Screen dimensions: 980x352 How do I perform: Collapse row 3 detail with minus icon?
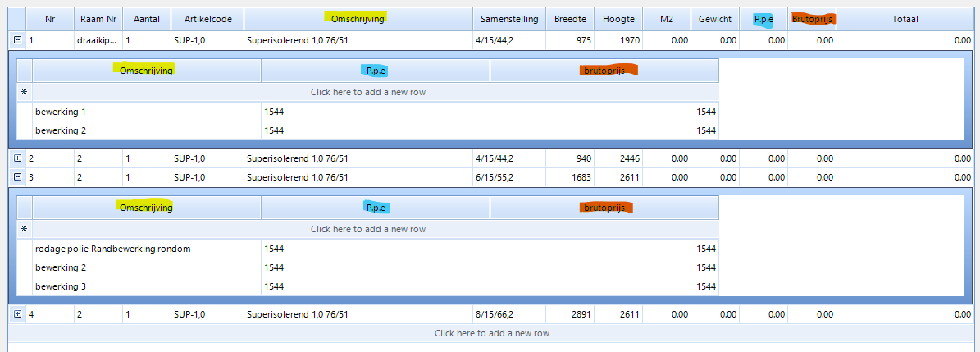pyautogui.click(x=17, y=176)
